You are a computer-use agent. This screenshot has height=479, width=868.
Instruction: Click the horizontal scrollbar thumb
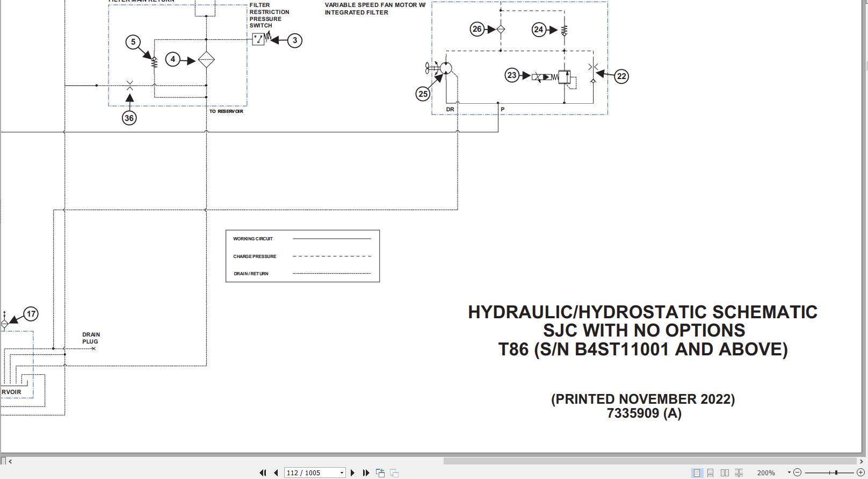649,461
